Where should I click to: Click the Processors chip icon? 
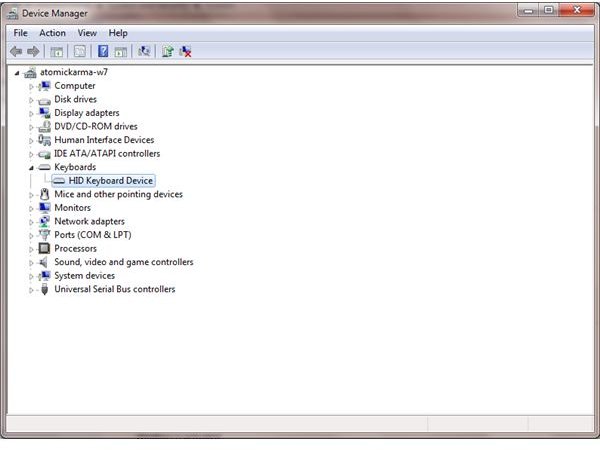tap(44, 248)
